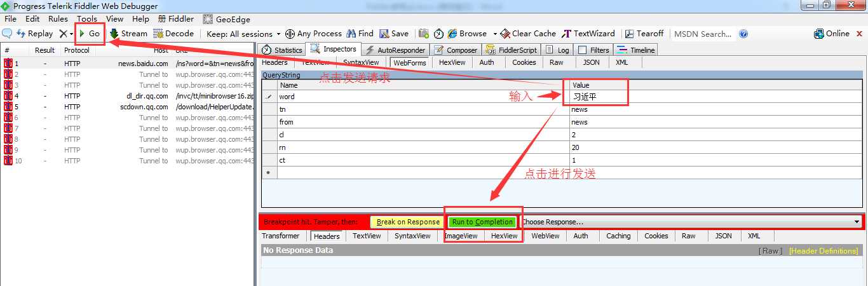Open the Keep: All sessions dropdown

click(243, 34)
